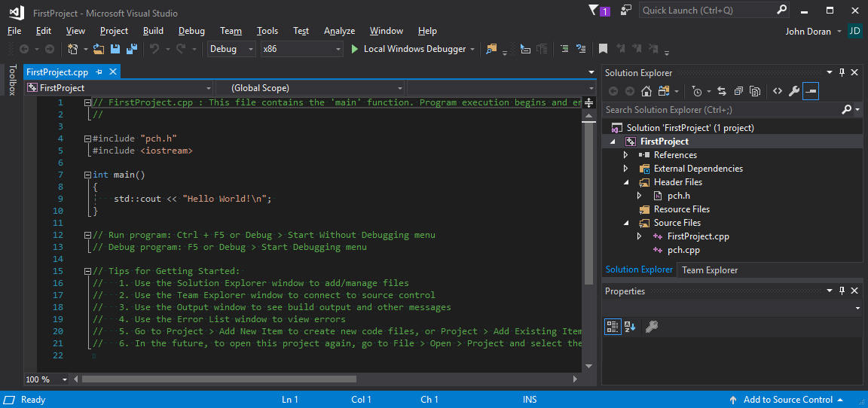Toggle auto-hide pin on Properties panel
The image size is (868, 408).
842,291
